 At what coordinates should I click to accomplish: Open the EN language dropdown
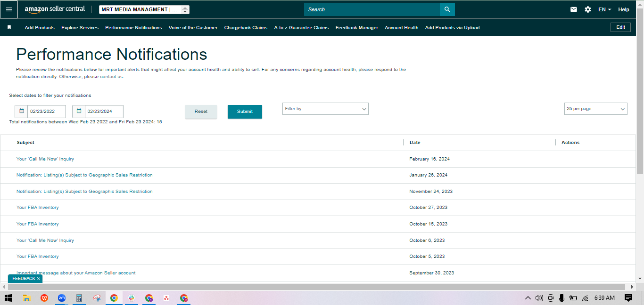[x=604, y=9]
